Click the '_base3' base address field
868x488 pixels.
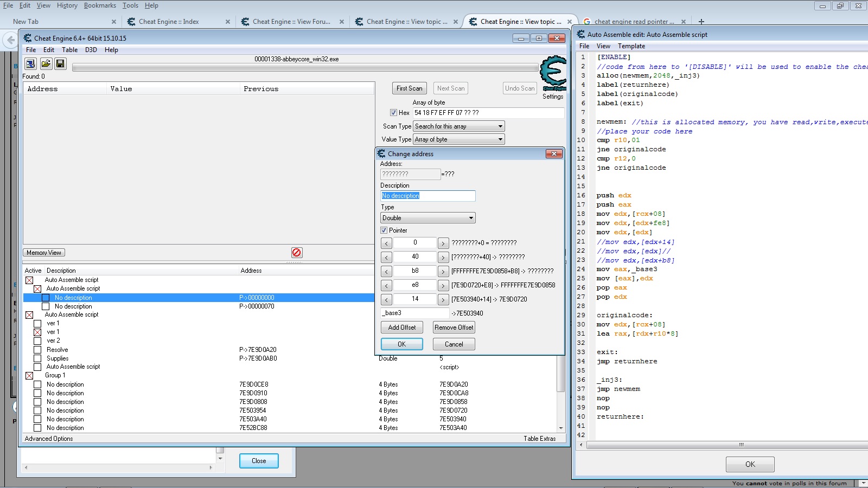tap(415, 313)
